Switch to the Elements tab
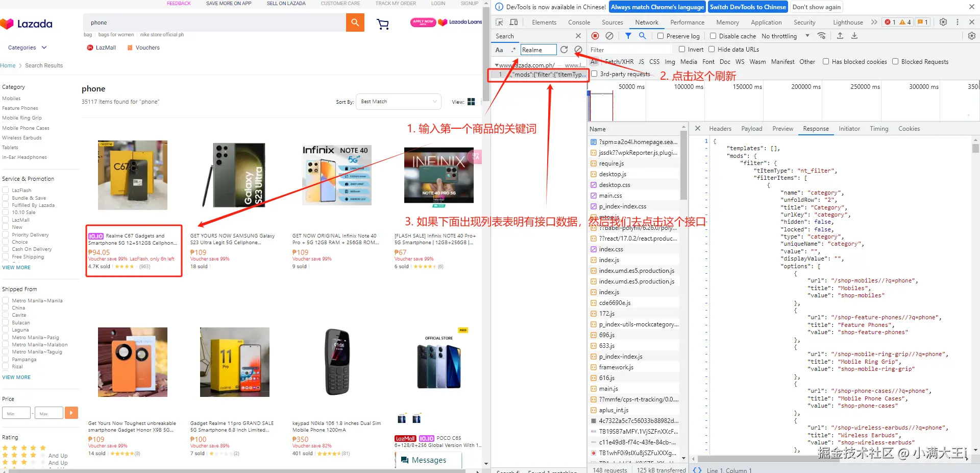 [544, 22]
